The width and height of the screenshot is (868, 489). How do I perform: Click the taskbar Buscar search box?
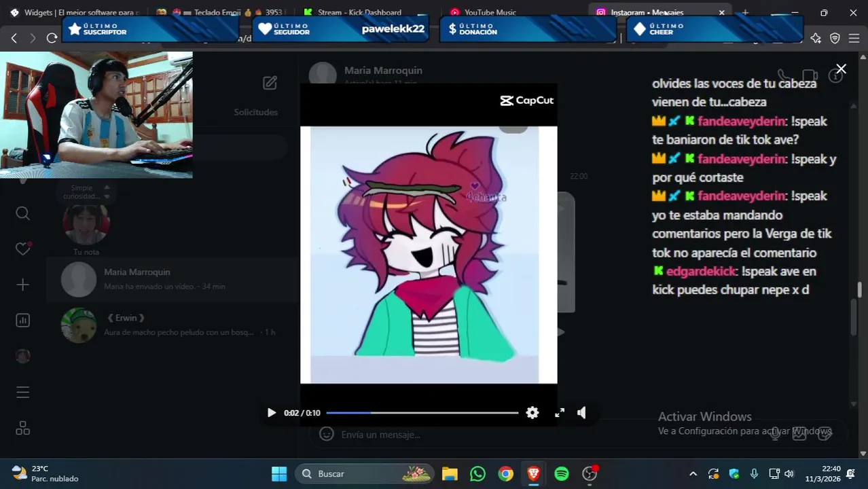click(365, 473)
